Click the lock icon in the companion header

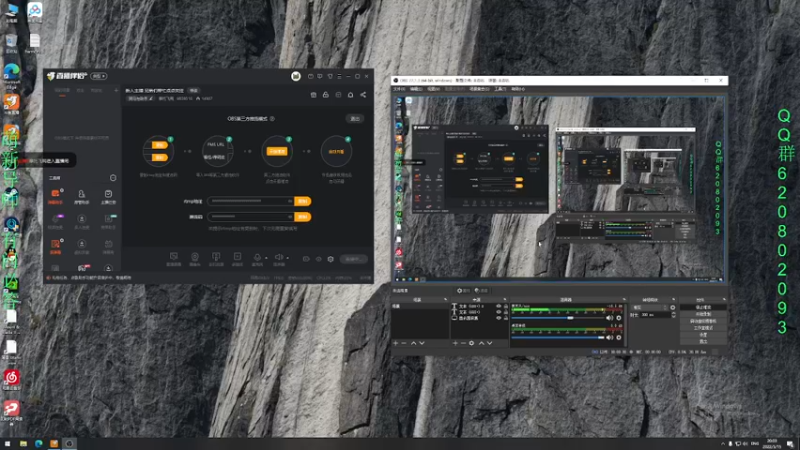coord(326,94)
